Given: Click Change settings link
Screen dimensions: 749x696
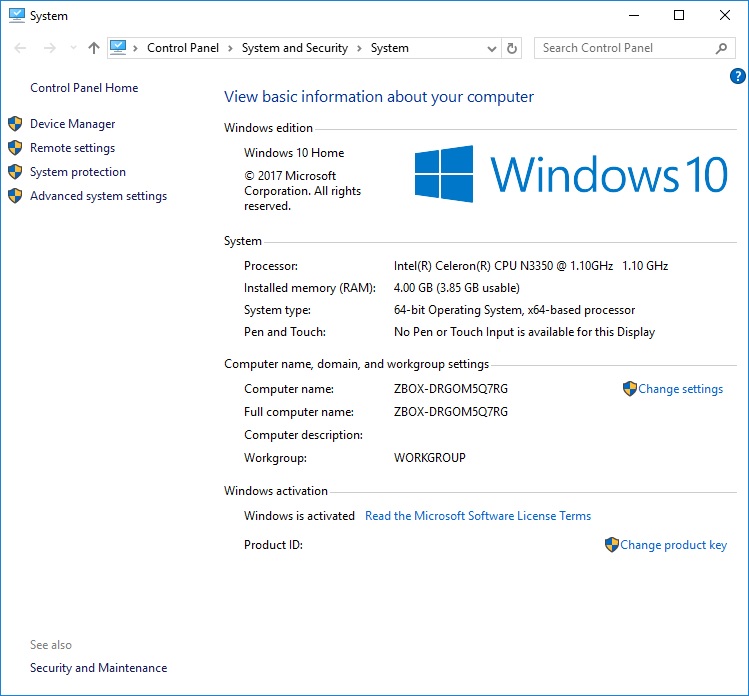Looking at the screenshot, I should pos(681,389).
